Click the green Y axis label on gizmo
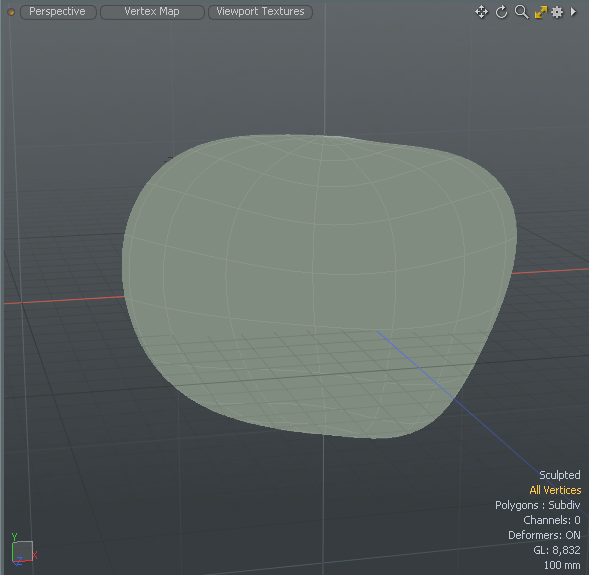Image resolution: width=589 pixels, height=575 pixels. (x=15, y=536)
